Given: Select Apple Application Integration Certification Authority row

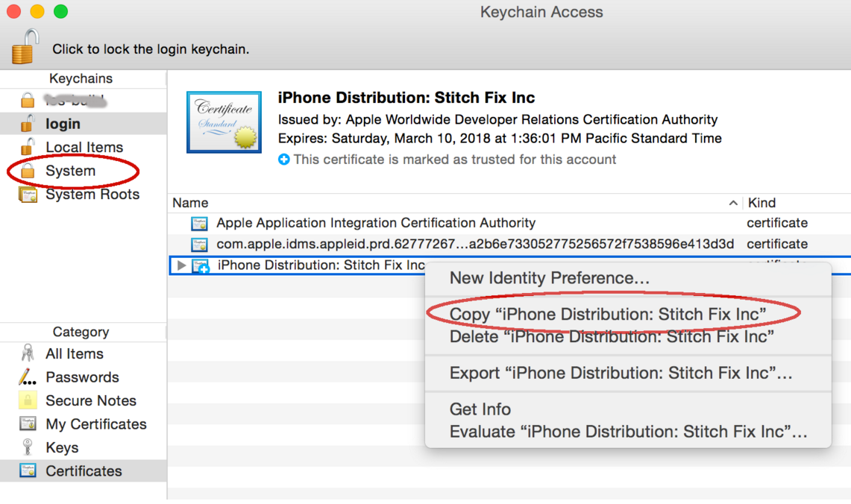Looking at the screenshot, I should [x=376, y=223].
